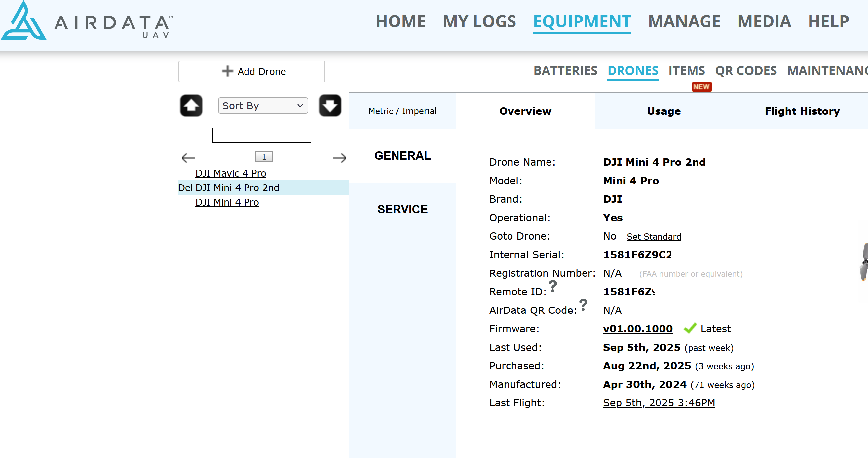Click the drone search input field
The width and height of the screenshot is (868, 458).
coord(261,135)
